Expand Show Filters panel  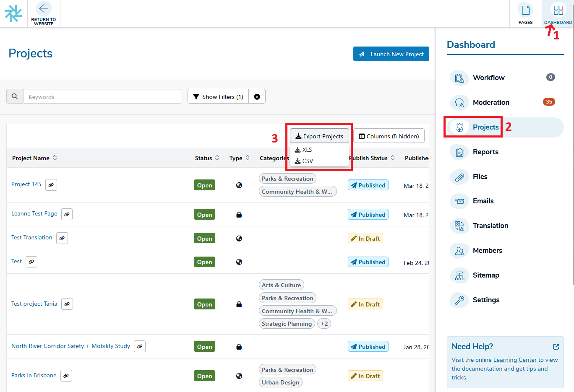click(218, 97)
